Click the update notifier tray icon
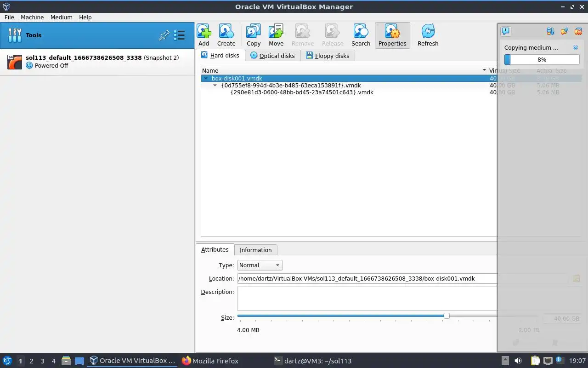588x368 pixels. 560,360
